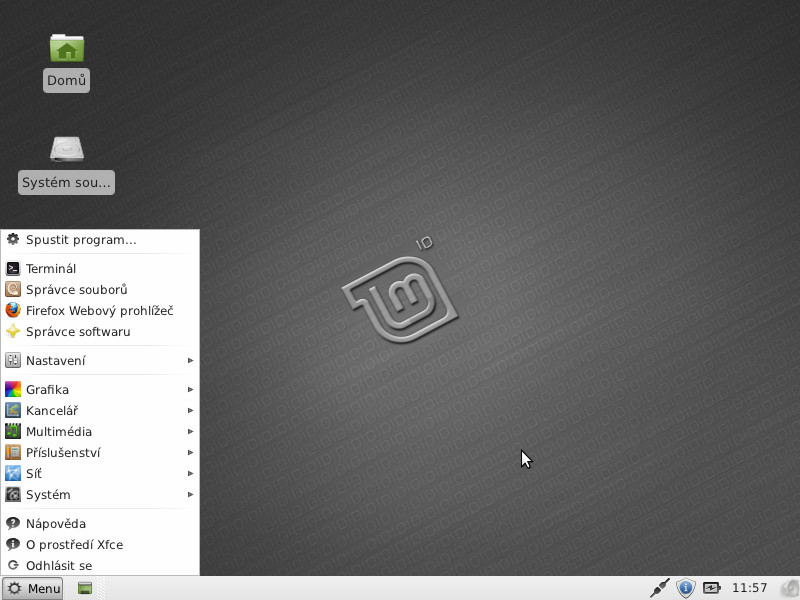Click the colorful Grafika icon
This screenshot has width=800, height=600.
(x=13, y=389)
